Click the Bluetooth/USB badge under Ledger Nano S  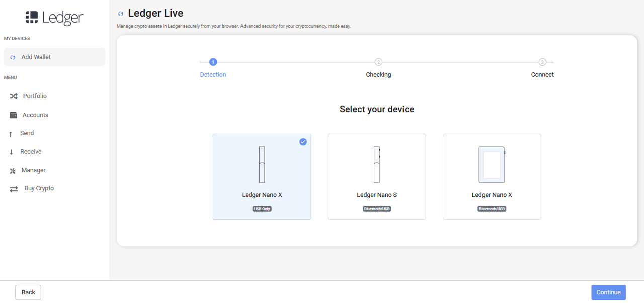pos(376,209)
